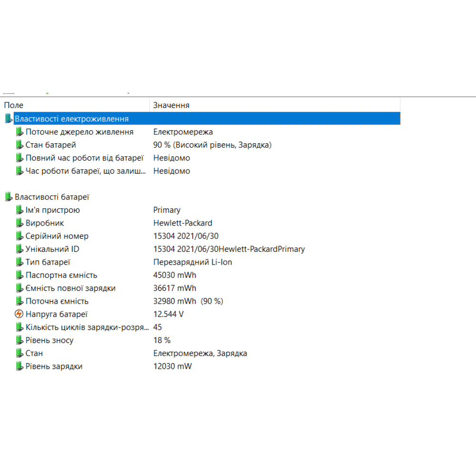Click the icon next to Поточне джерело живлення
The height and width of the screenshot is (476, 476).
[20, 132]
